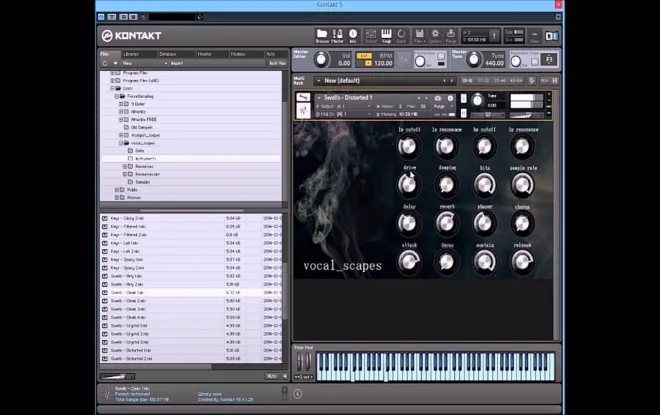Toggle the Auto preview button

272,376
